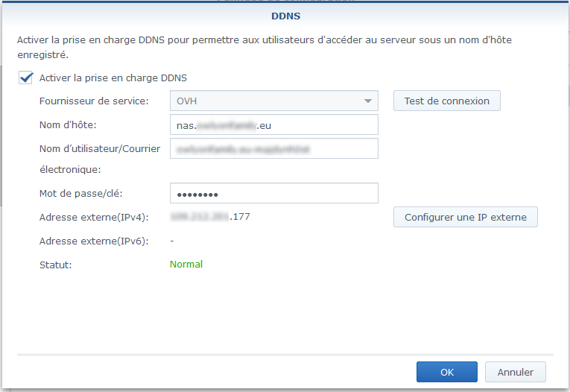Click the DDNS dialog title
The image size is (570, 392).
tap(285, 16)
